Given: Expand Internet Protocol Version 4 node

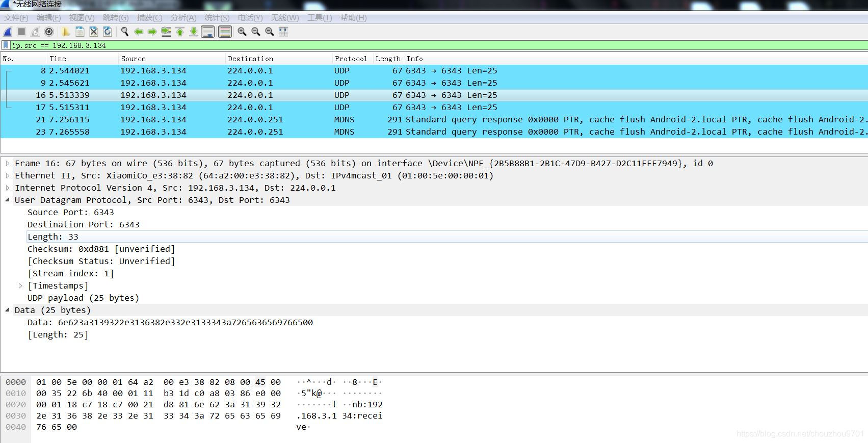Looking at the screenshot, I should pos(8,188).
